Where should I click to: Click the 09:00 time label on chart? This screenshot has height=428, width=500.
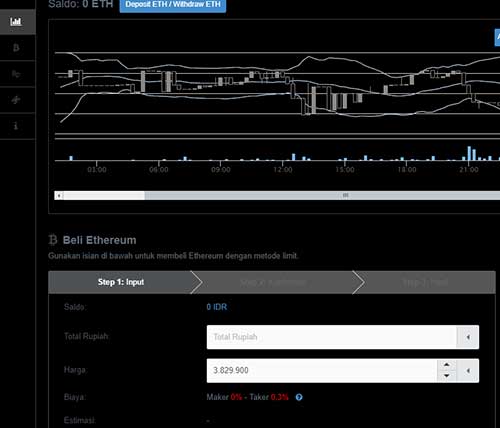[221, 170]
